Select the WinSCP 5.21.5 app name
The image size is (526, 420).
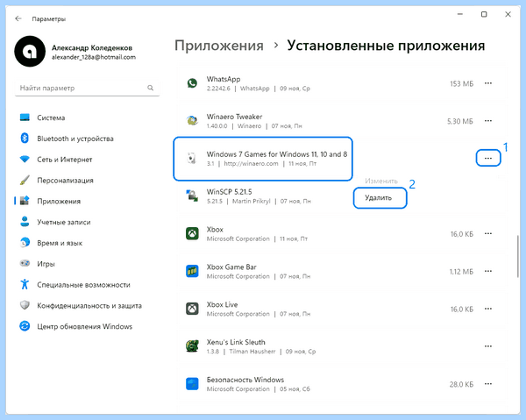(229, 192)
